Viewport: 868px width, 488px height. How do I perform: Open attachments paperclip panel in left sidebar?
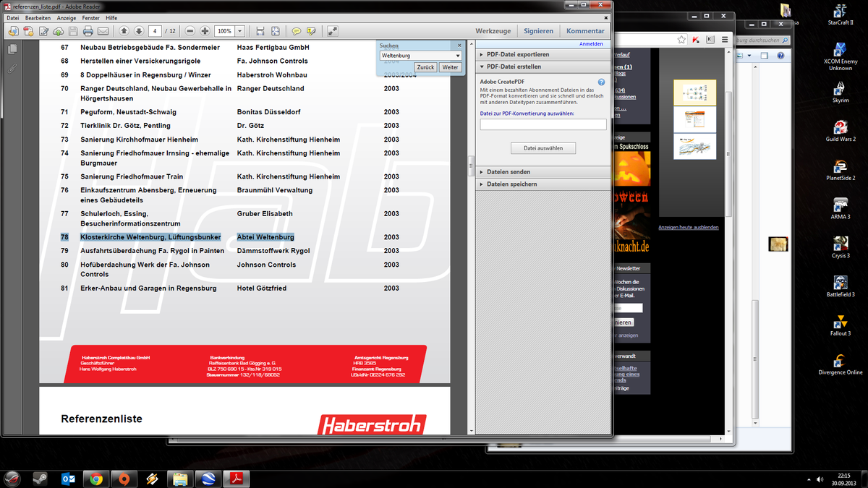12,69
